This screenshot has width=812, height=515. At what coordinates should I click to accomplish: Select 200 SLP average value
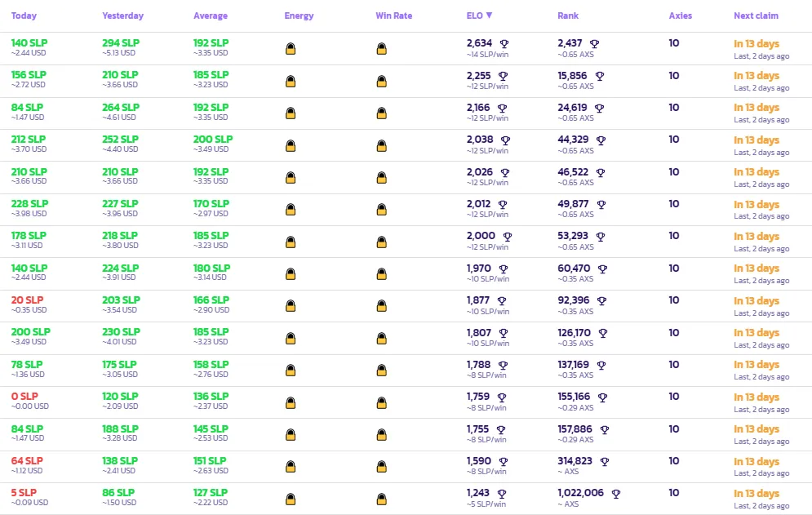[213, 140]
